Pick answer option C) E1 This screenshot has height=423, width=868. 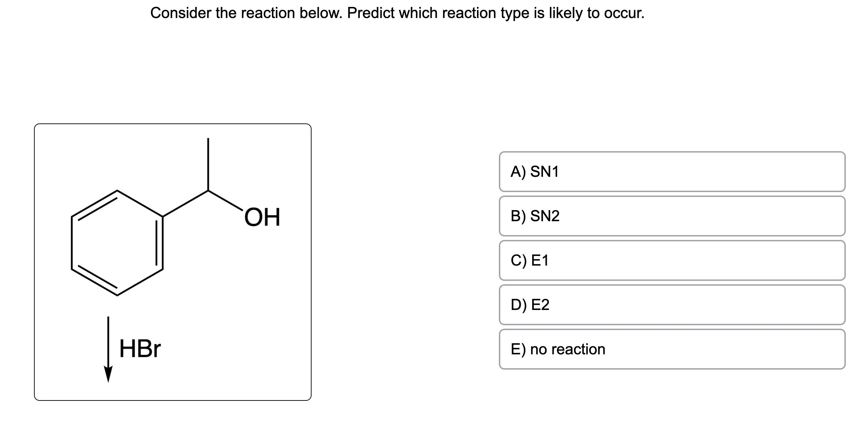[x=672, y=260]
